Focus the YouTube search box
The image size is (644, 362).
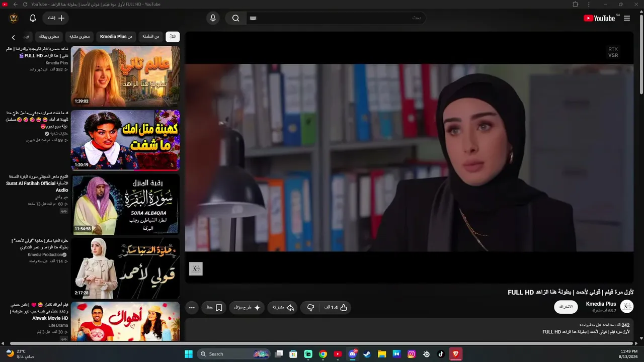[x=336, y=18]
